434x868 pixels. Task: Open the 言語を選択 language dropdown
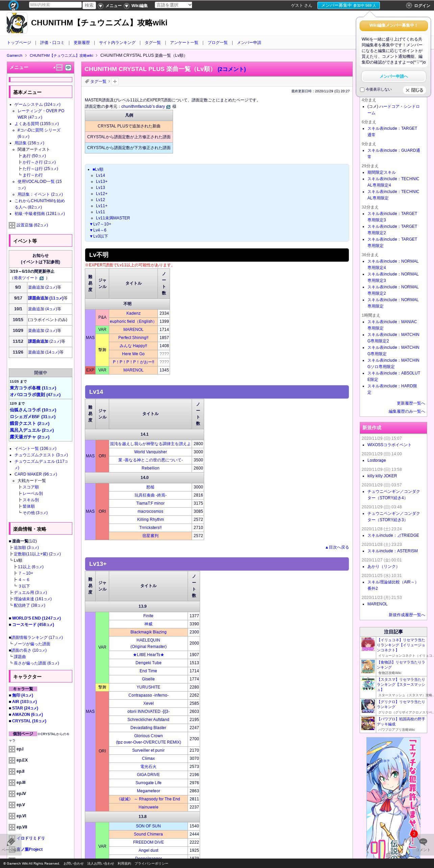(173, 5)
